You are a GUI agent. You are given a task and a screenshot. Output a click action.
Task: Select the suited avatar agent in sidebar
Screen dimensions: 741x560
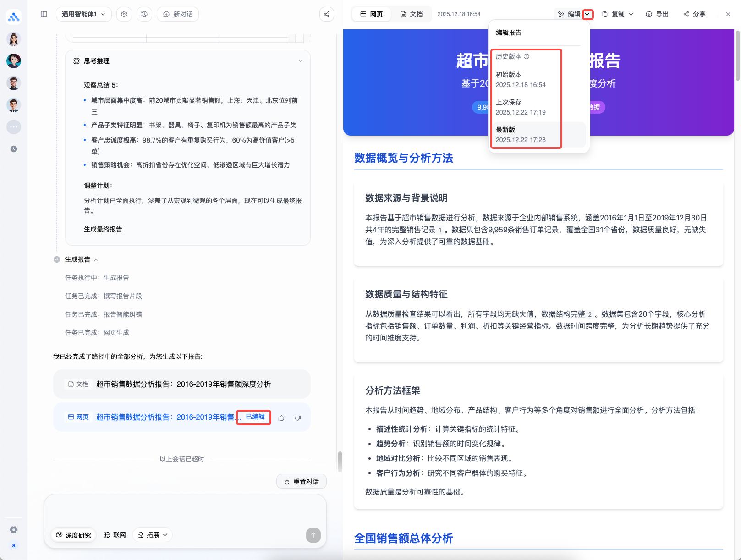pyautogui.click(x=14, y=105)
